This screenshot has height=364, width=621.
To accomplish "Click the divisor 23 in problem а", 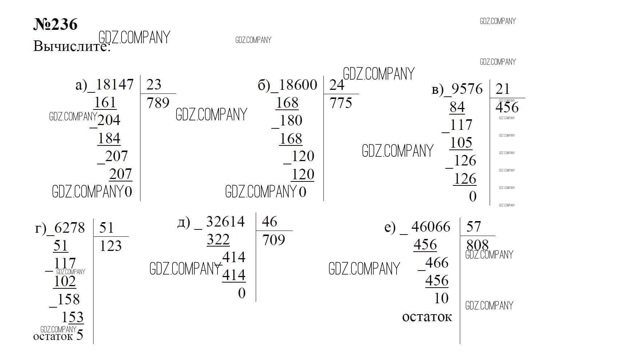I will 154,84.
